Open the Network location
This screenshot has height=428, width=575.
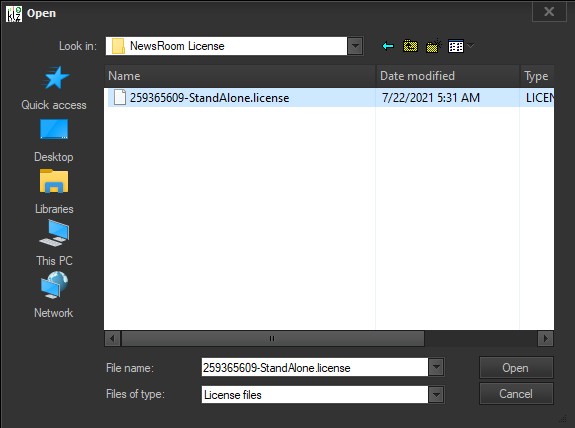click(54, 295)
